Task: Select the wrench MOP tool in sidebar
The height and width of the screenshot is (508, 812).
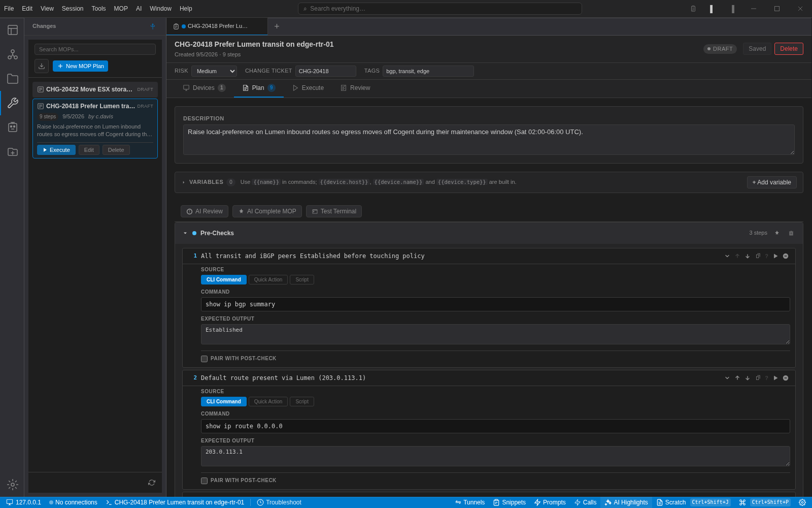Action: [13, 103]
